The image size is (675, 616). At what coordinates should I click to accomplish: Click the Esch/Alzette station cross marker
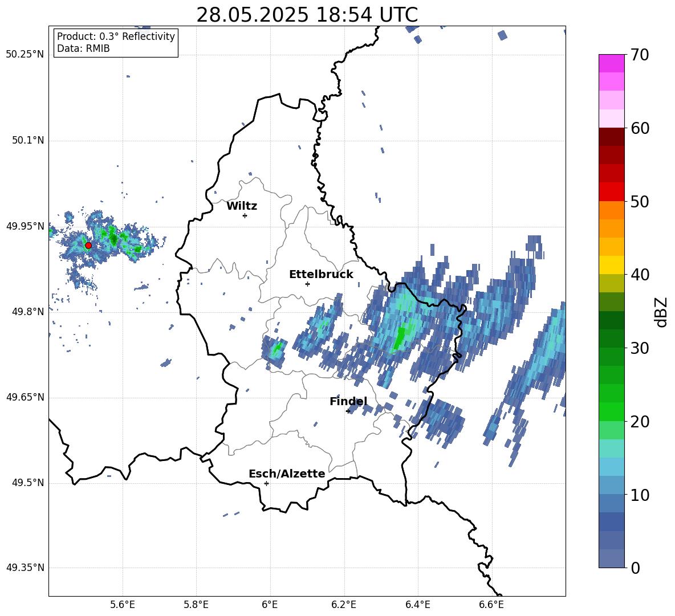[266, 483]
